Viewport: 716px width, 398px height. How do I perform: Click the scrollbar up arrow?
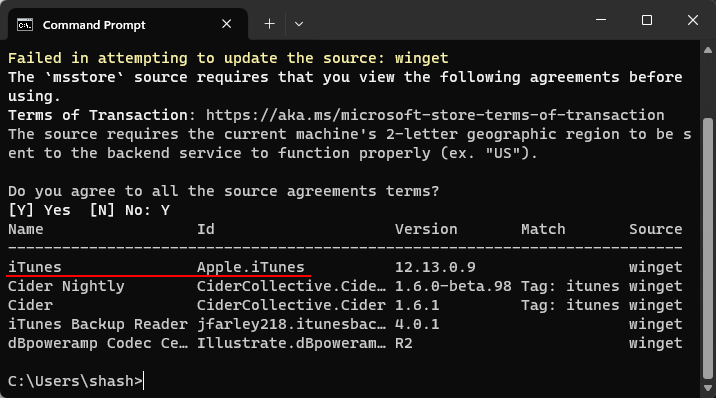708,50
